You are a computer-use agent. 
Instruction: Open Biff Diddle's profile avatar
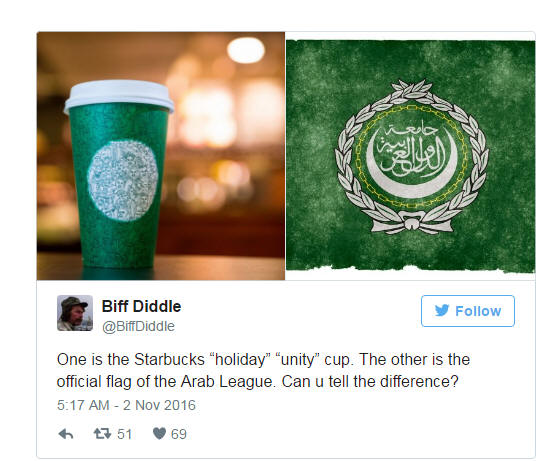(x=75, y=313)
